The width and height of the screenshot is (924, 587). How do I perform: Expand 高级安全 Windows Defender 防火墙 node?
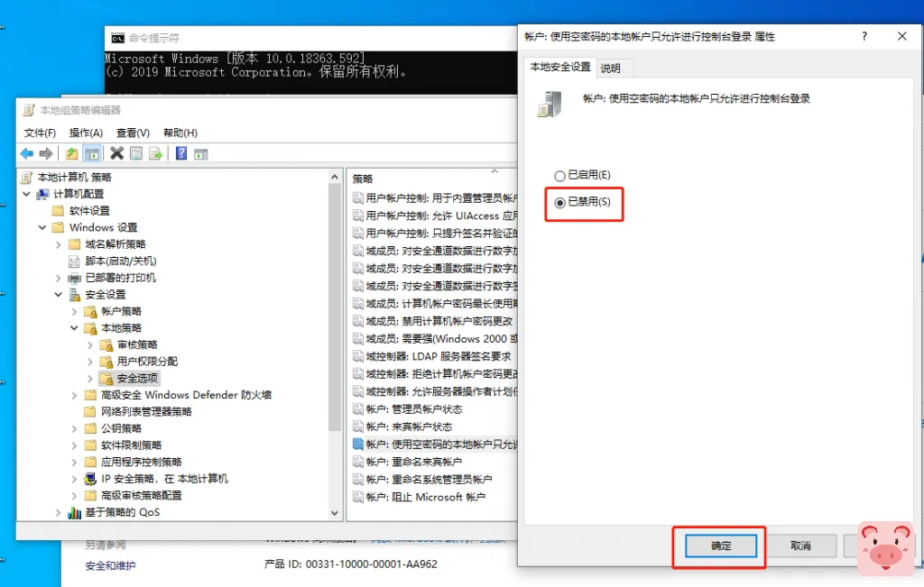(74, 395)
